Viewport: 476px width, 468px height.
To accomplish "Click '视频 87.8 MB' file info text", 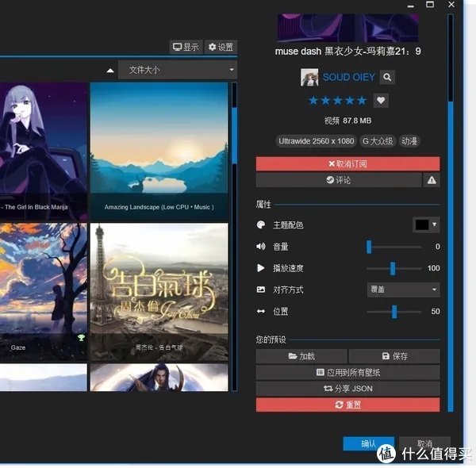I will tap(347, 121).
